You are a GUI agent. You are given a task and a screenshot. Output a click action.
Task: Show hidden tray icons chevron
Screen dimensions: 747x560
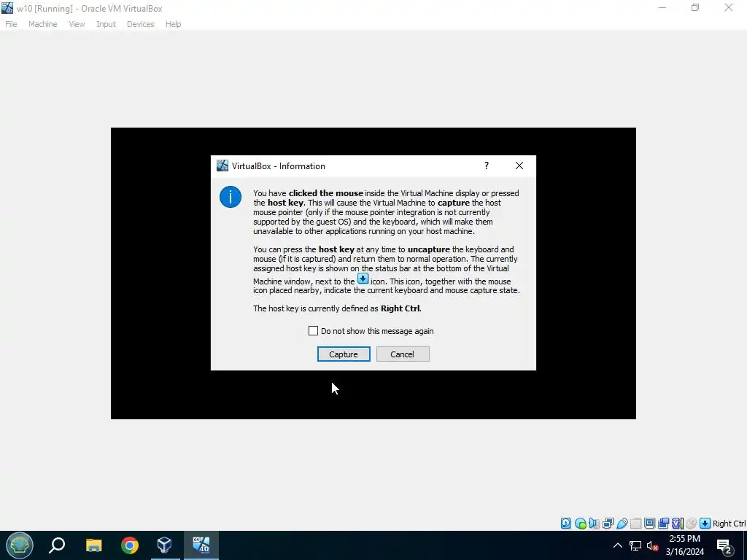pyautogui.click(x=617, y=545)
